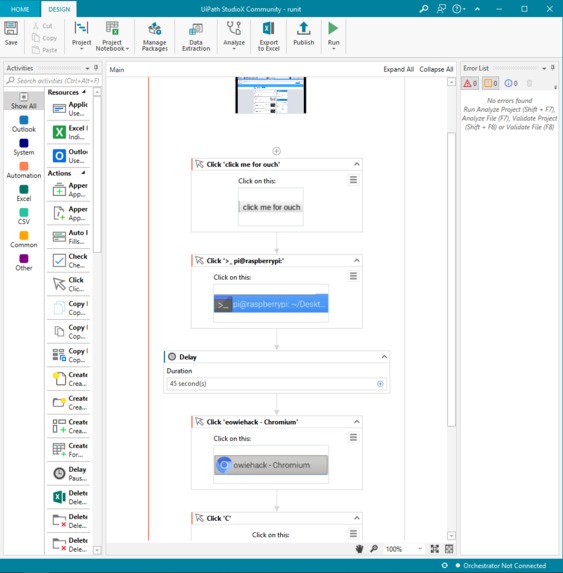Open the overview icon in designer footer
This screenshot has width=563, height=573.
coord(449,549)
